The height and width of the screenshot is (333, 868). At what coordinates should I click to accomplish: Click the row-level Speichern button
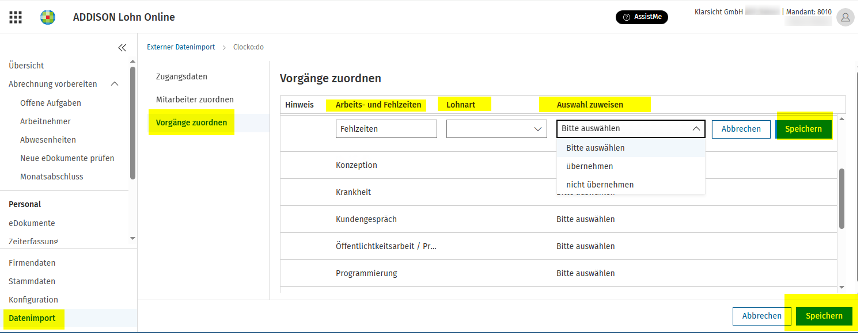(803, 129)
